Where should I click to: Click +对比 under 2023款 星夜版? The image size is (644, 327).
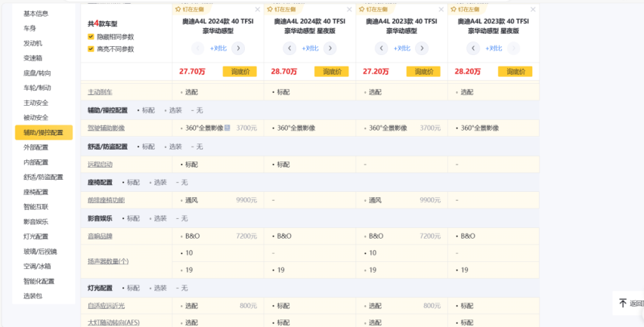pyautogui.click(x=494, y=48)
